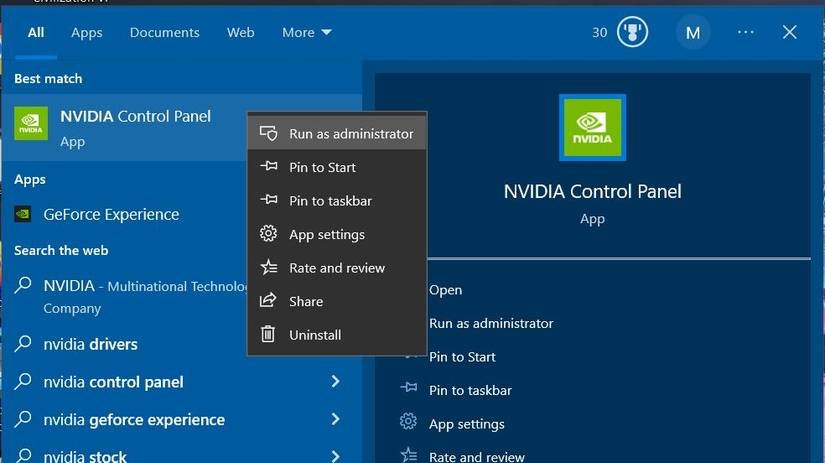Viewport: 825px width, 463px height.
Task: Open the rewards trophy icon
Action: (x=632, y=32)
